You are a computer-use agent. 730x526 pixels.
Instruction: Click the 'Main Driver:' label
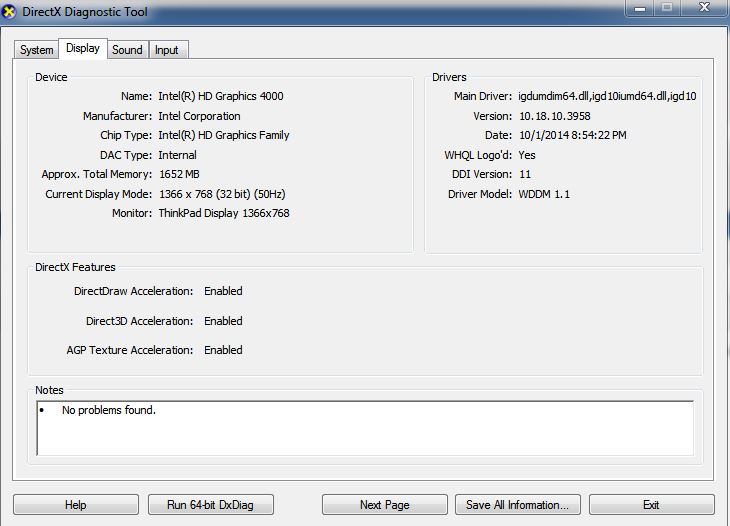click(483, 96)
